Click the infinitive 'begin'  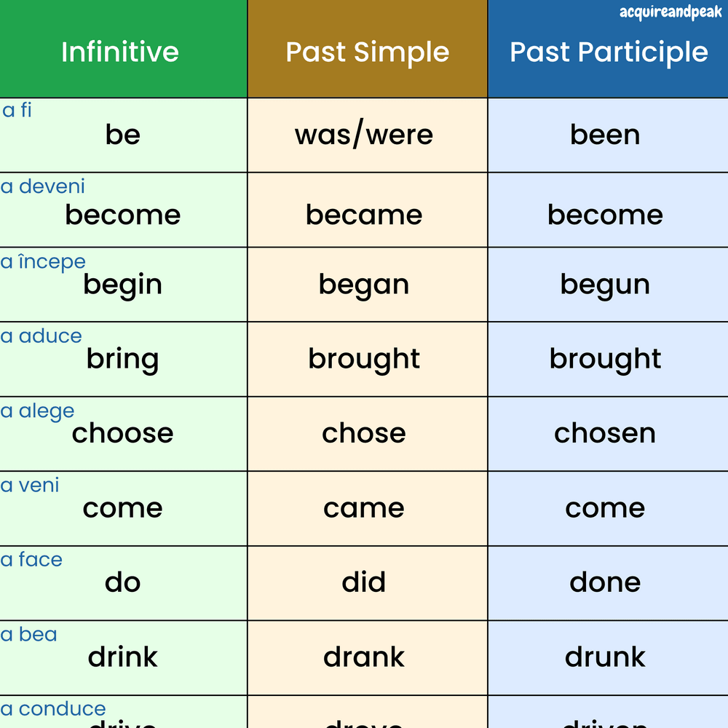pos(122,285)
